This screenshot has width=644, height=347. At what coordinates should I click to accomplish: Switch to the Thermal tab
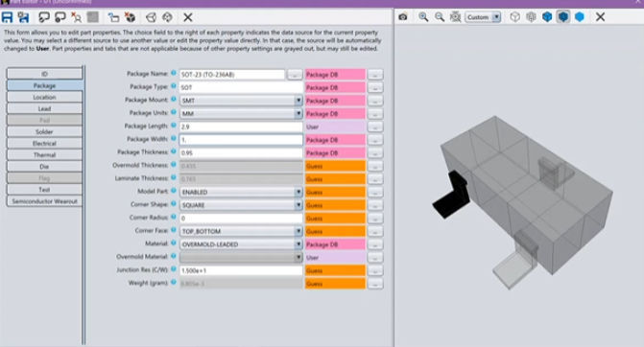click(44, 155)
